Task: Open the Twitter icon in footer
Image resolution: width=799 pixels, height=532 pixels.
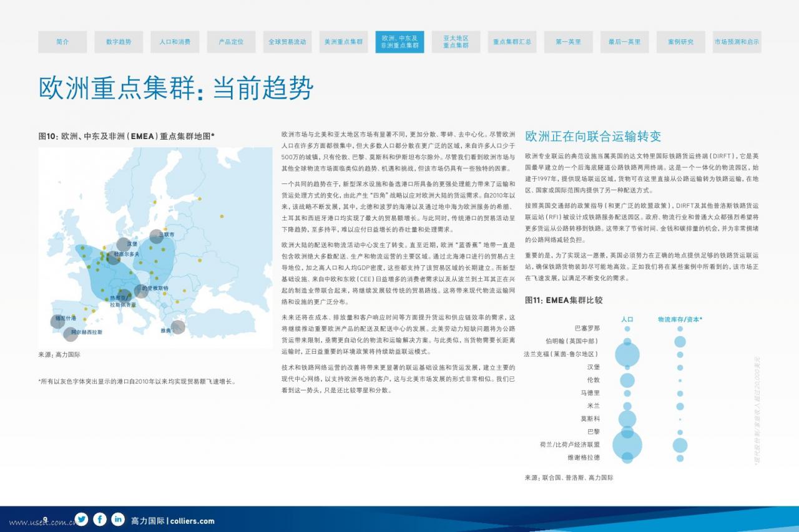Action: (81, 519)
